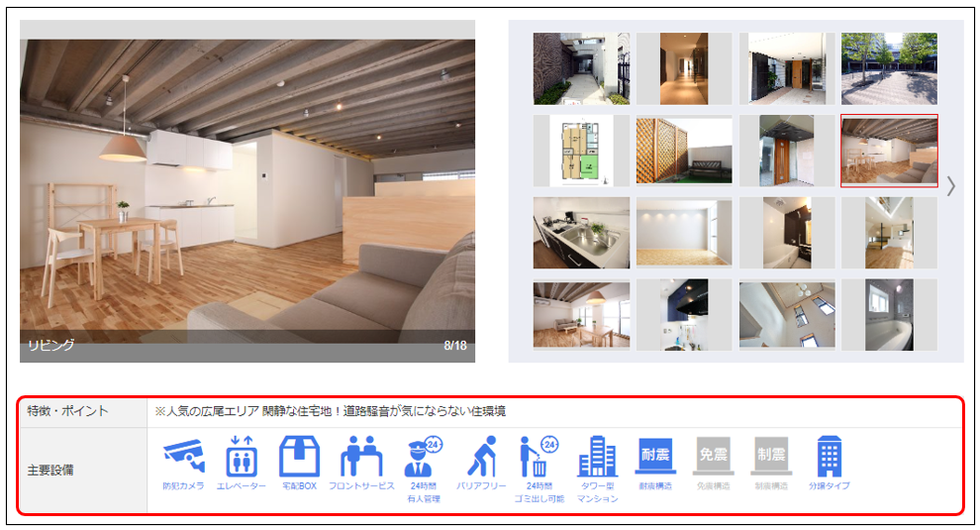Open the kitchen sink thumbnail

581,233
